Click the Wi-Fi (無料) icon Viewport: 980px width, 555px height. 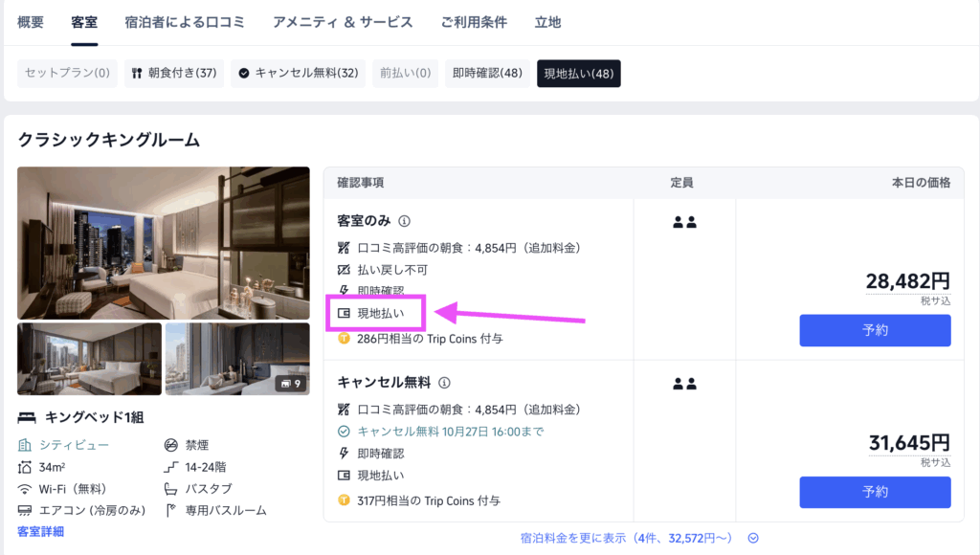26,488
